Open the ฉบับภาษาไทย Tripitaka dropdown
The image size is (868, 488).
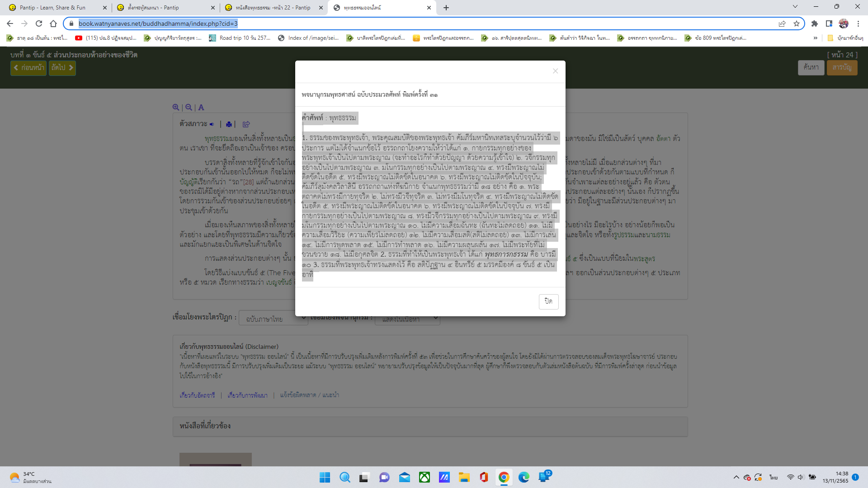273,319
